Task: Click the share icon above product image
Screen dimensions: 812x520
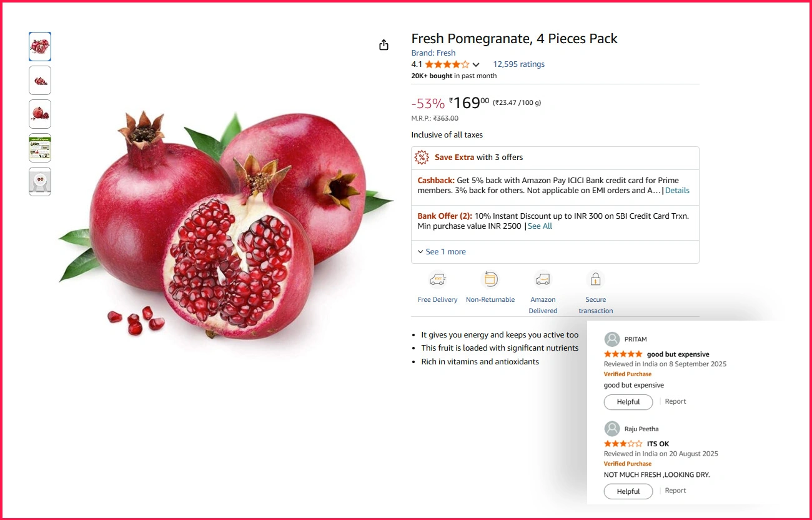Action: (x=384, y=45)
